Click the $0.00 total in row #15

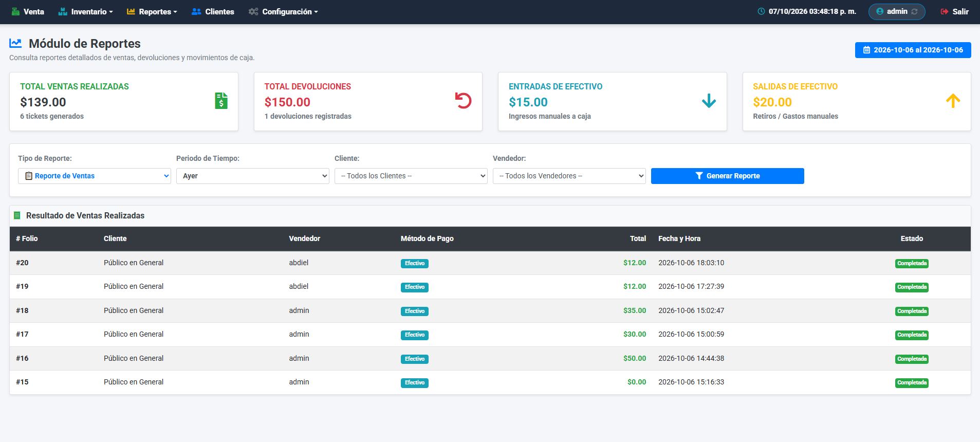tap(637, 382)
